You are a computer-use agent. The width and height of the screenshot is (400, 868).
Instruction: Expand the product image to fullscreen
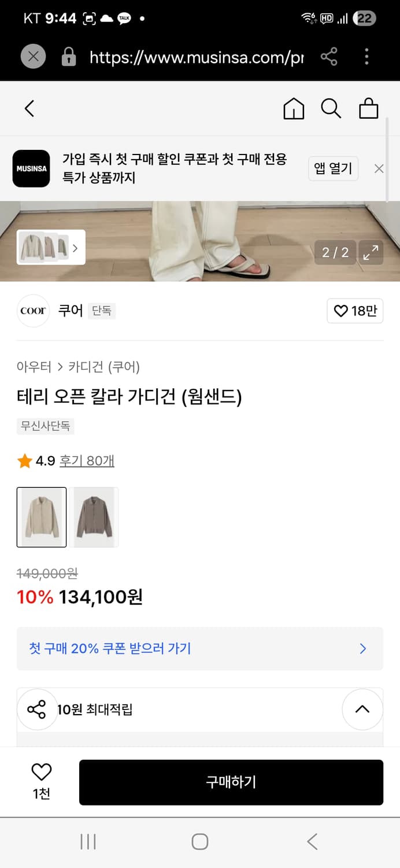(x=371, y=252)
